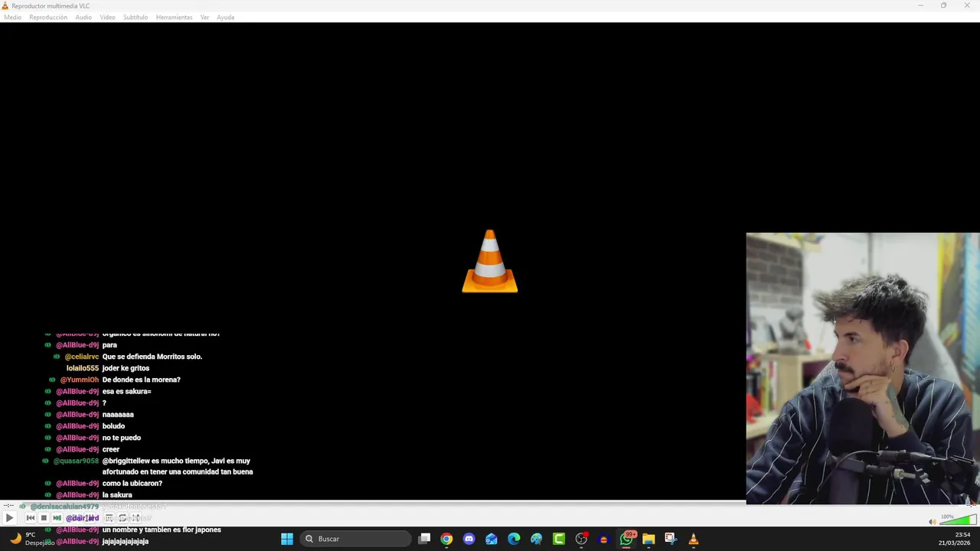Click username @YummiOh in chat
980x551 pixels.
click(80, 380)
